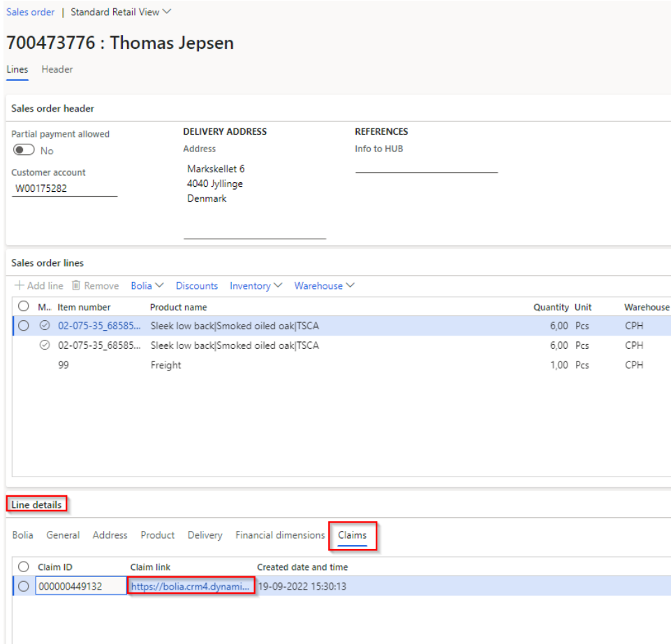Toggle Partial payment allowed switch
Image resolution: width=671 pixels, height=644 pixels.
24,150
